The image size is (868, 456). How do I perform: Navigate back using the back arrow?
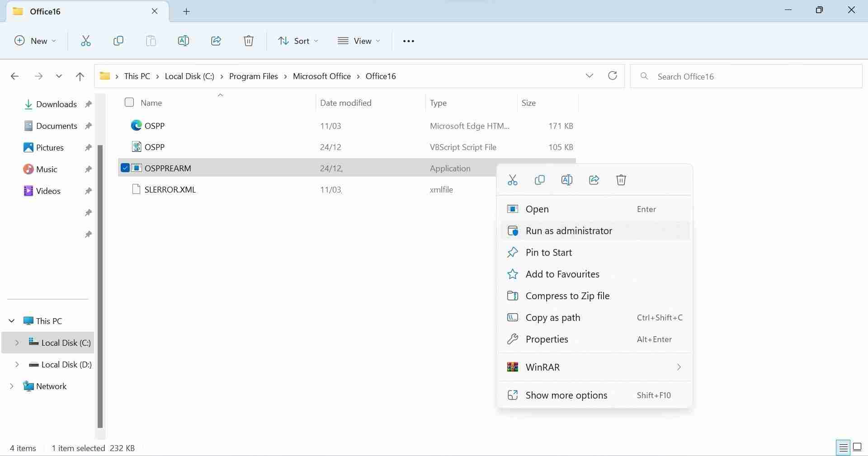coord(14,76)
